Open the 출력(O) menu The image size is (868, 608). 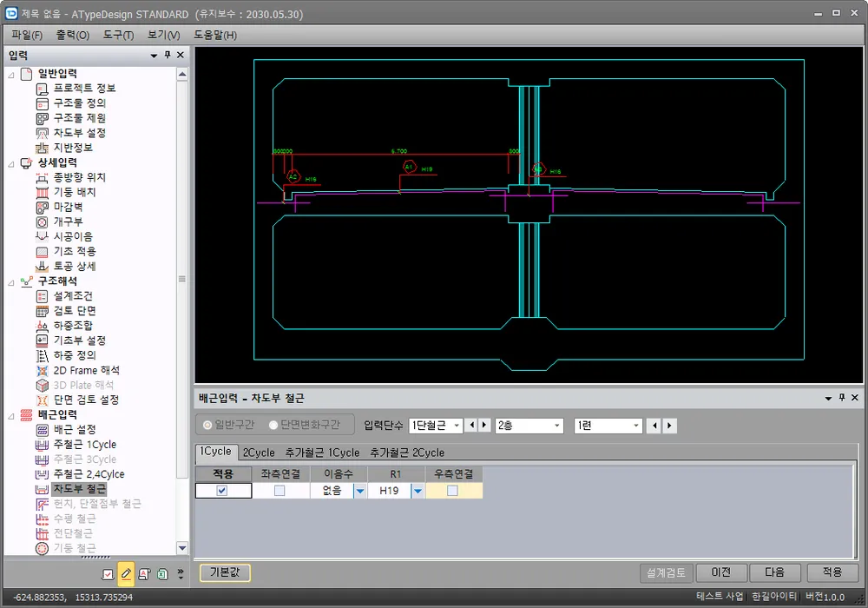[x=73, y=35]
